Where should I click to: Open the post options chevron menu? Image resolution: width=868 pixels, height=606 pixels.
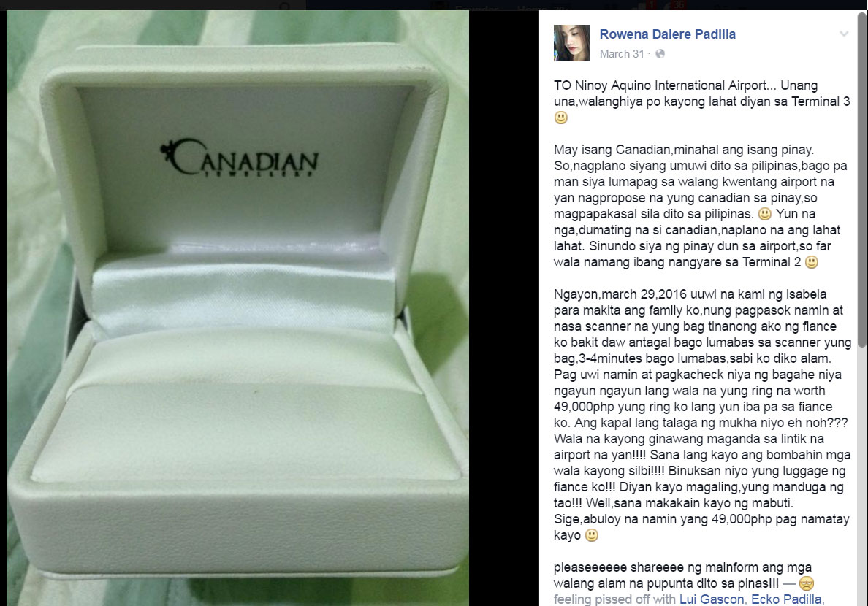point(844,34)
